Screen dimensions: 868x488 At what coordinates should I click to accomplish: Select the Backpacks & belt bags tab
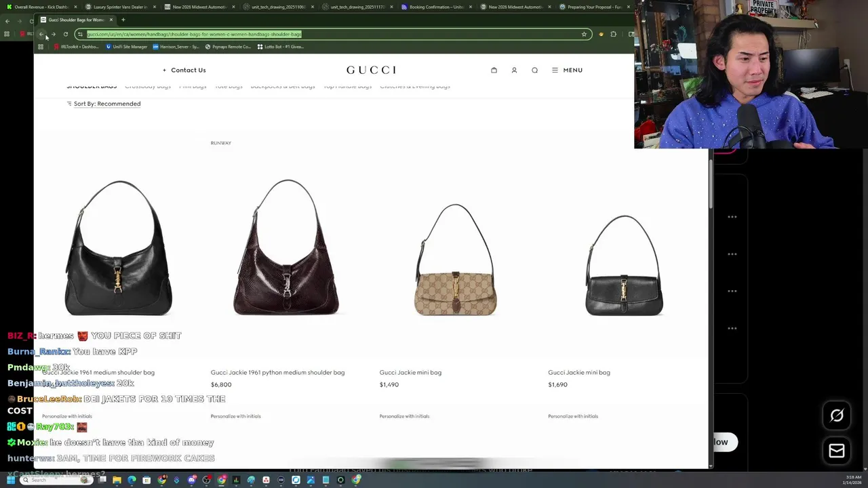tap(283, 86)
